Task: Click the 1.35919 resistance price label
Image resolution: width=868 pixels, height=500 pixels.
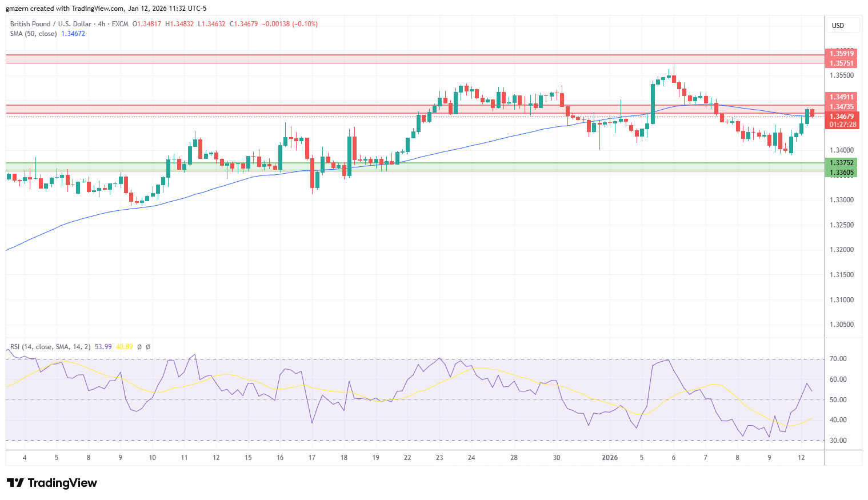Action: tap(842, 54)
